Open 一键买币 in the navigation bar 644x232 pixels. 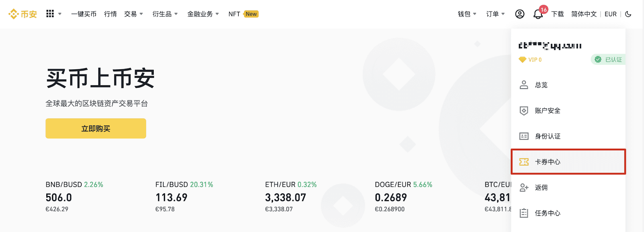click(x=84, y=14)
